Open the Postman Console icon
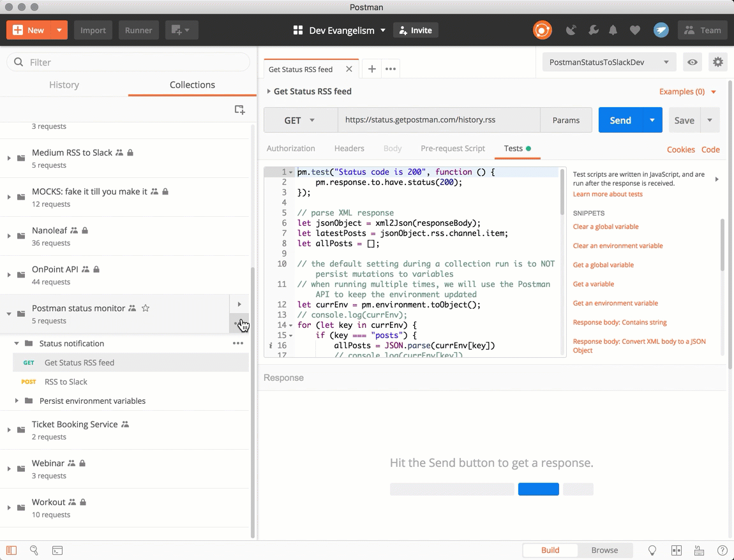Image resolution: width=734 pixels, height=560 pixels. 57,550
